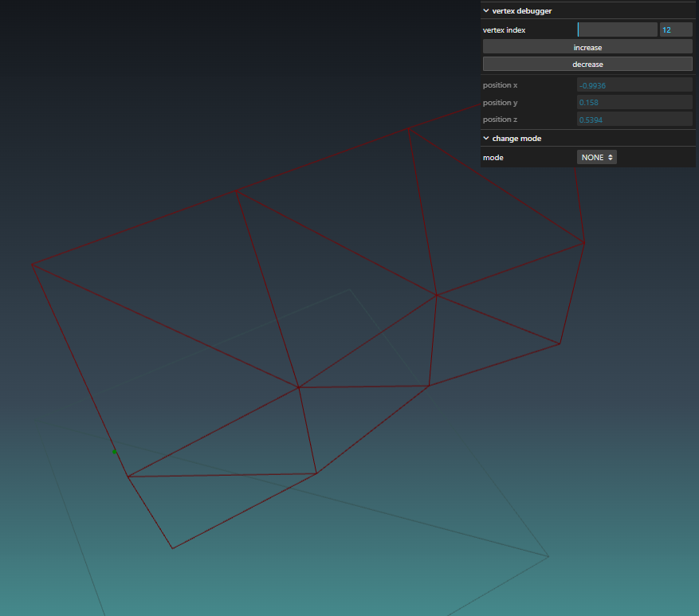Image resolution: width=699 pixels, height=616 pixels.
Task: Adjust the vertex index slider
Action: coord(617,29)
